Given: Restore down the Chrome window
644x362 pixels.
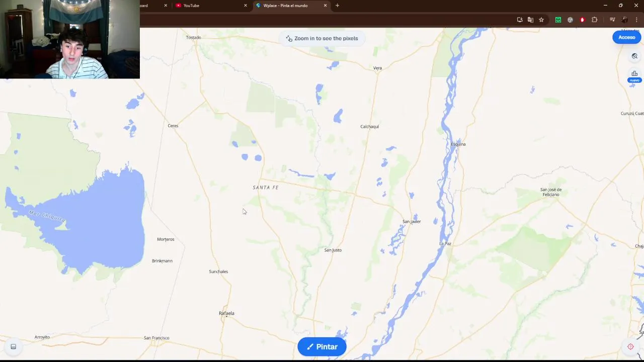Looking at the screenshot, I should pyautogui.click(x=621, y=6).
